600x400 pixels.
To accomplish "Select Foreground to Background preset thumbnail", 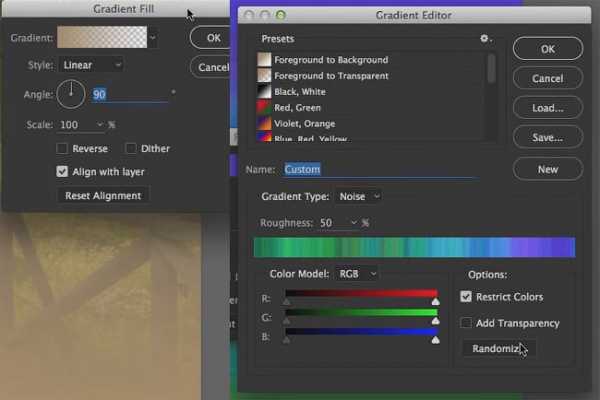I will point(265,60).
